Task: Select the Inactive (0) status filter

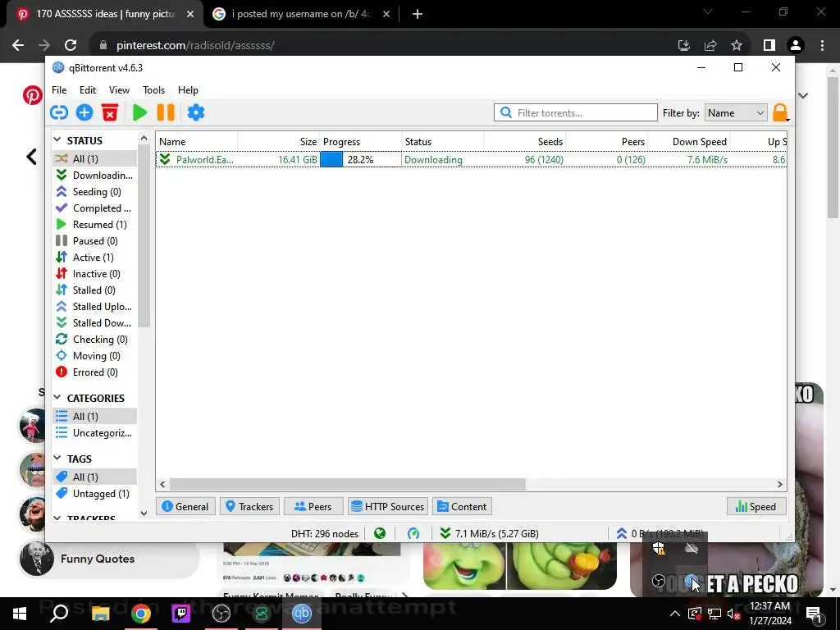Action: tap(95, 274)
